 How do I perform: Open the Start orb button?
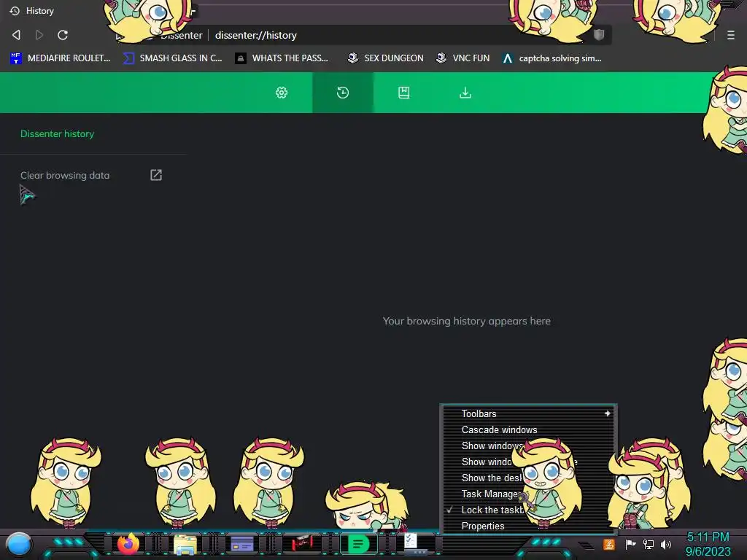pyautogui.click(x=19, y=544)
